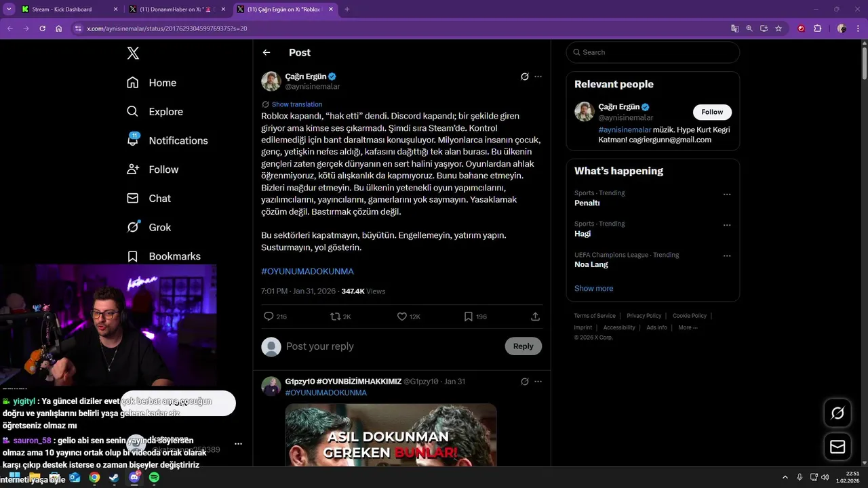The height and width of the screenshot is (488, 868).
Task: Go back with the Post arrow
Action: coord(267,53)
